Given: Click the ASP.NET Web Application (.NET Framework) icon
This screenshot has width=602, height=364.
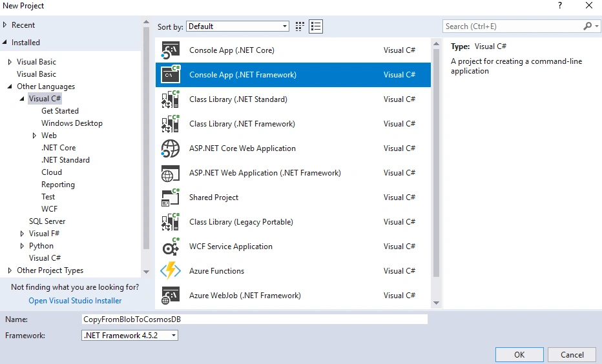Looking at the screenshot, I should 170,172.
